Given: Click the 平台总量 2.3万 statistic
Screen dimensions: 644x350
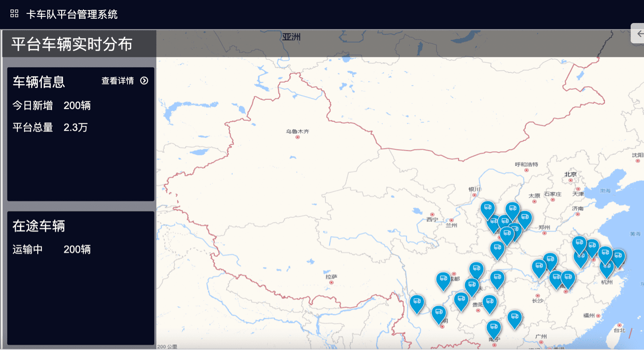Looking at the screenshot, I should click(50, 127).
